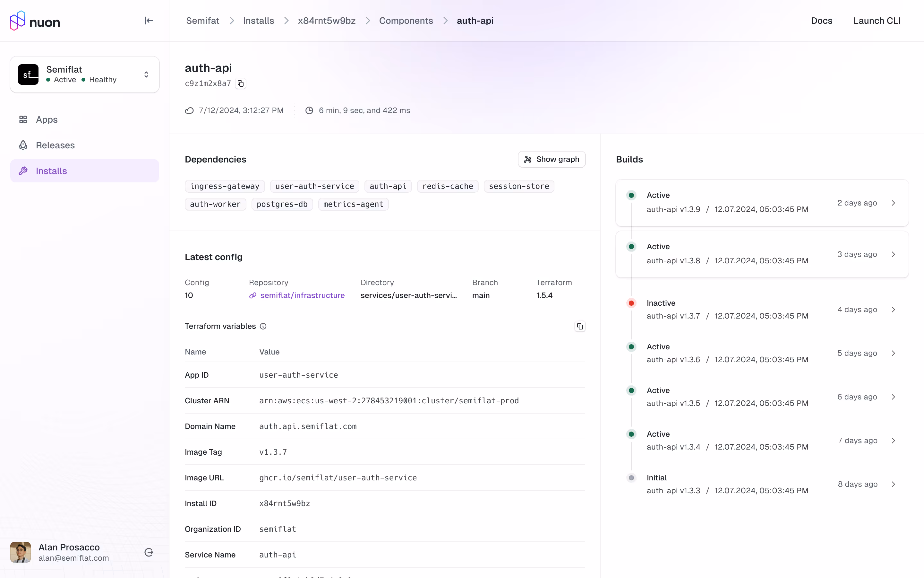This screenshot has height=578, width=924.
Task: Go to Installs breadcrumb
Action: click(259, 21)
